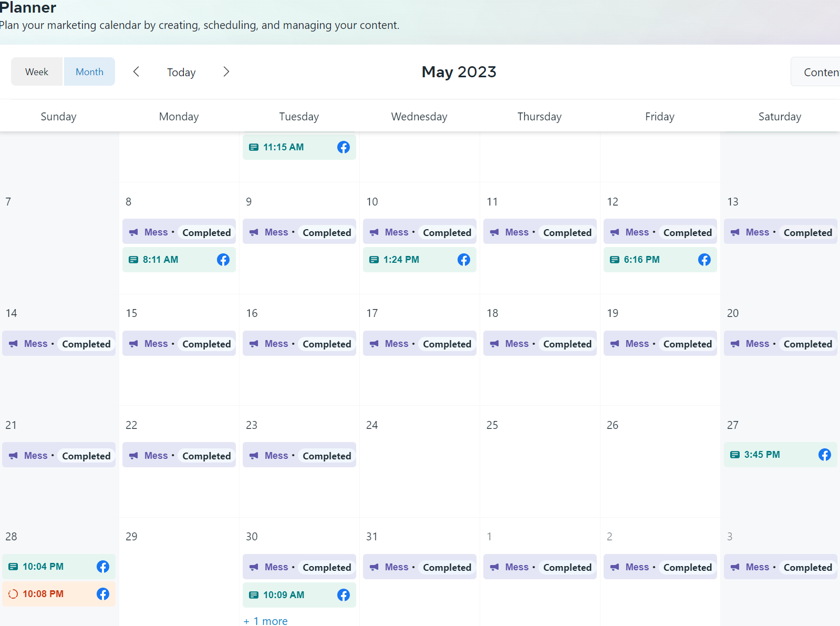The width and height of the screenshot is (840, 626).
Task: Advance to next month with right chevron
Action: [x=226, y=71]
